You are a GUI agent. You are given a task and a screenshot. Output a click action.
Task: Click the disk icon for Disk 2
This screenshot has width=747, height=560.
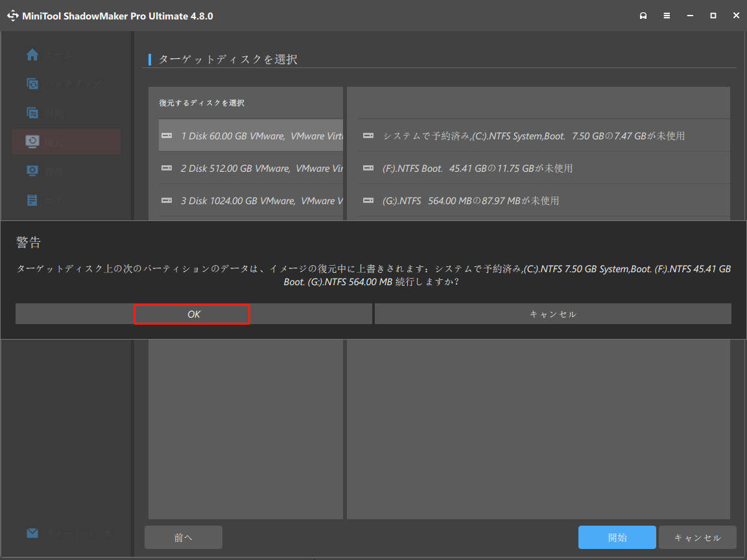tap(167, 168)
